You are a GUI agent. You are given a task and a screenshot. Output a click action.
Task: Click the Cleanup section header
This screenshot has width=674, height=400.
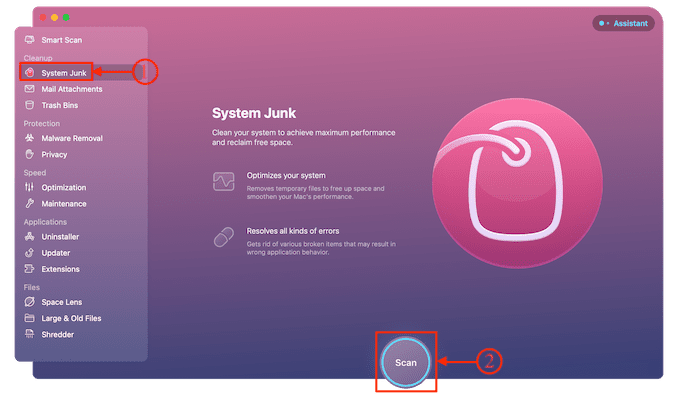38,58
